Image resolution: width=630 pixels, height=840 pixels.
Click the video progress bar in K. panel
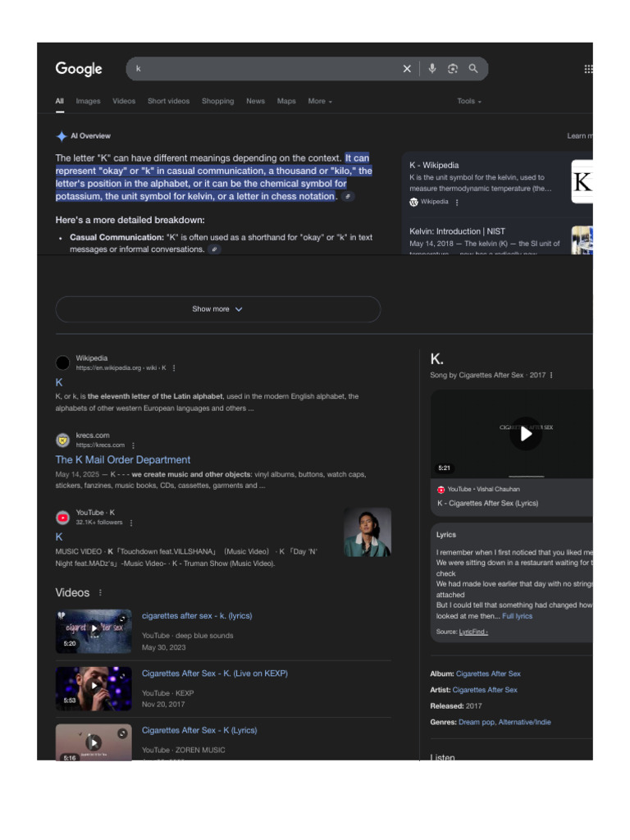(527, 477)
